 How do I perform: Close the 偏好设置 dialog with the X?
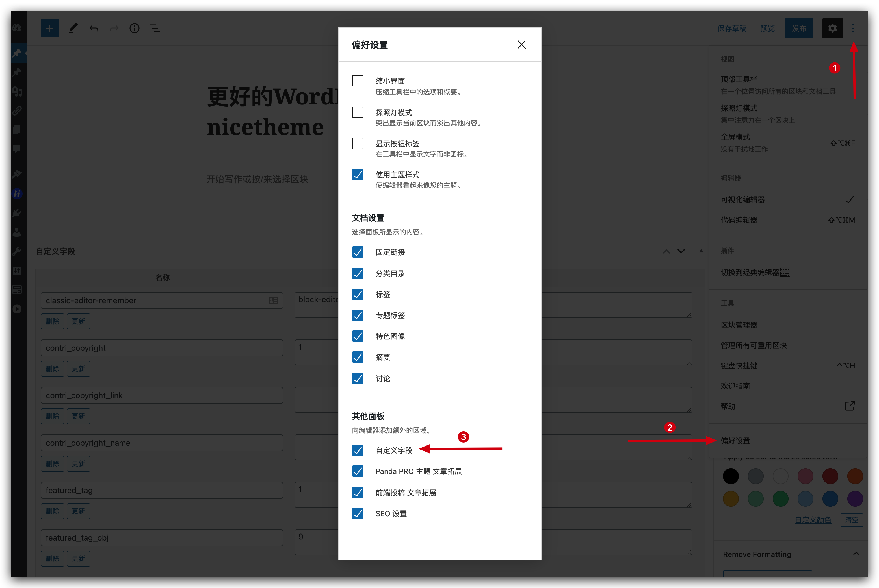click(521, 45)
